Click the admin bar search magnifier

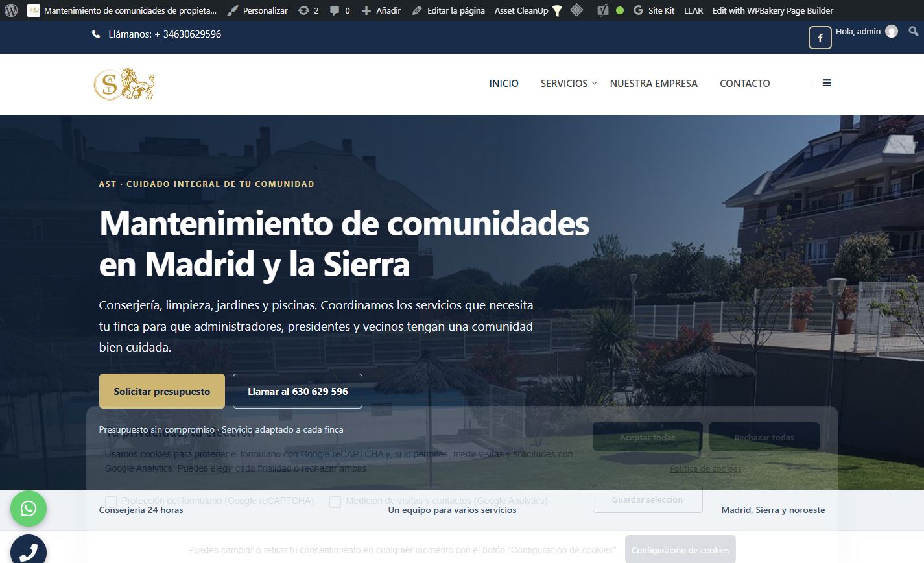[x=914, y=31]
